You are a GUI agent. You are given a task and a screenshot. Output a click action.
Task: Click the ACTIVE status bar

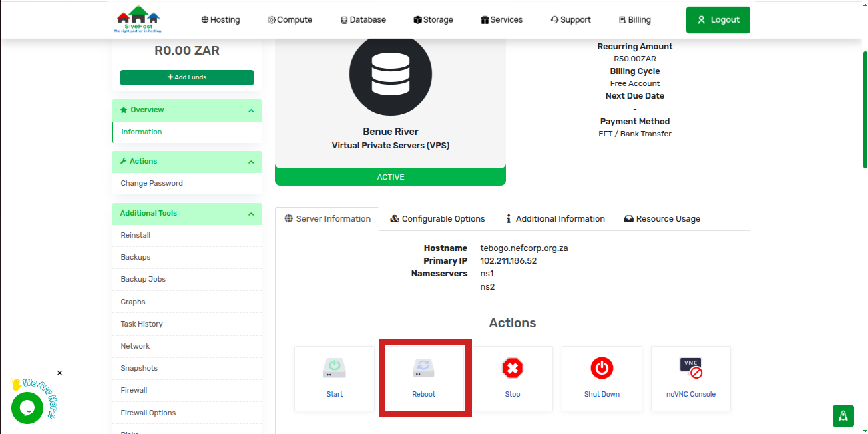[x=391, y=177]
